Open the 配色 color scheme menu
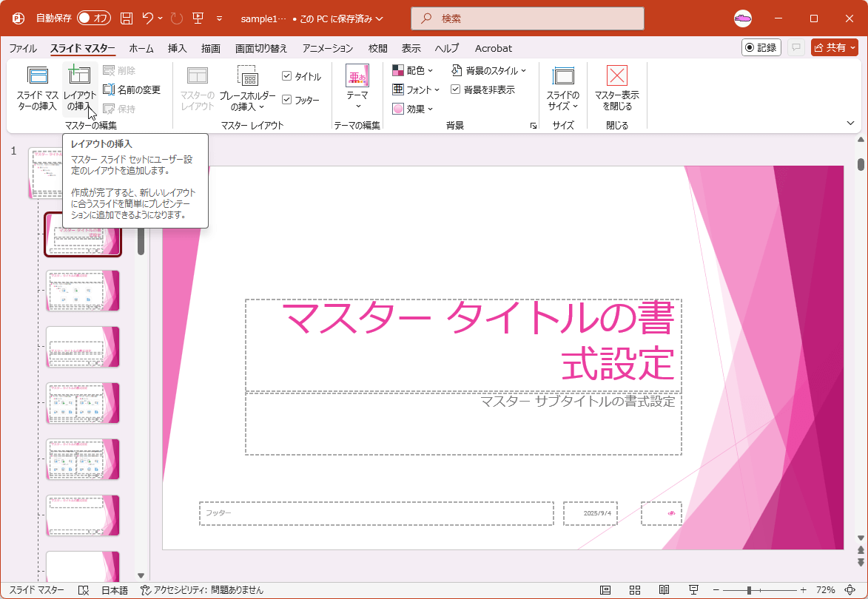This screenshot has width=868, height=599. [x=411, y=70]
